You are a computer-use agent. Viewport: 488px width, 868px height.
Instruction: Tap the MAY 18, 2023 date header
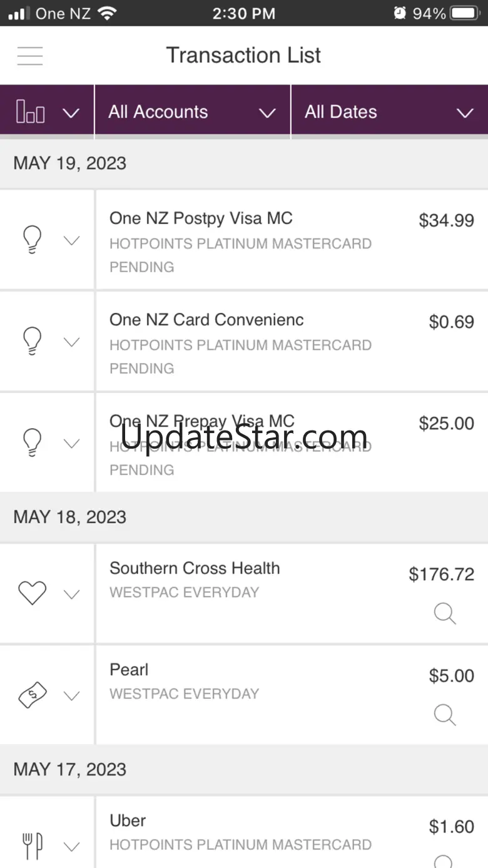70,518
